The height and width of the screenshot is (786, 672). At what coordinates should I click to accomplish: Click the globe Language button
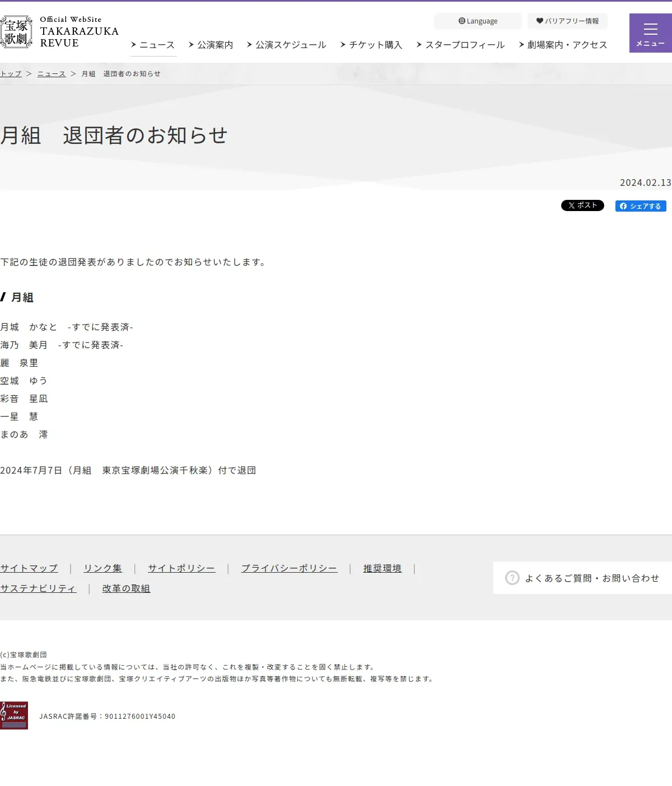click(x=478, y=21)
